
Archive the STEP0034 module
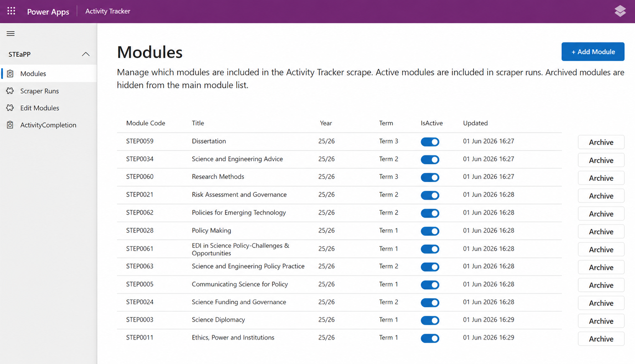[601, 160]
